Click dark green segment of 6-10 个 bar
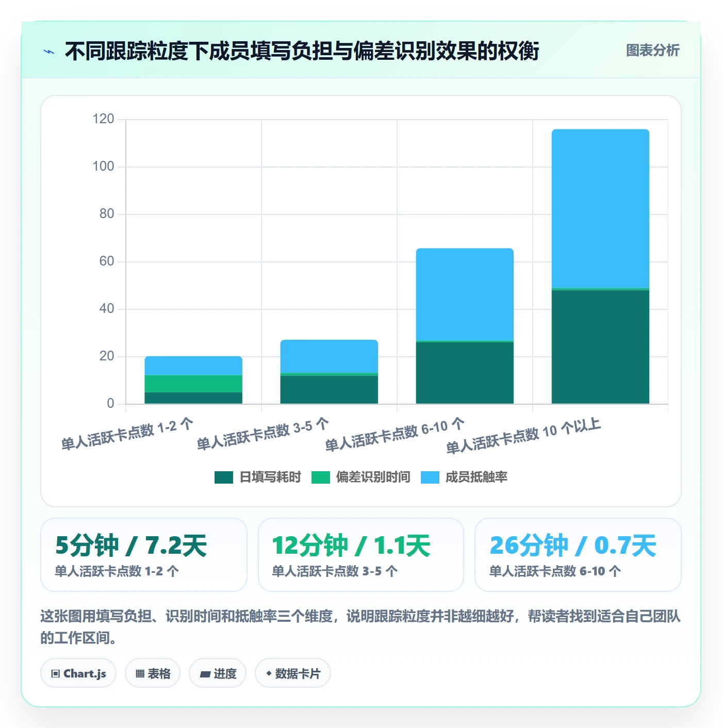 [465, 373]
